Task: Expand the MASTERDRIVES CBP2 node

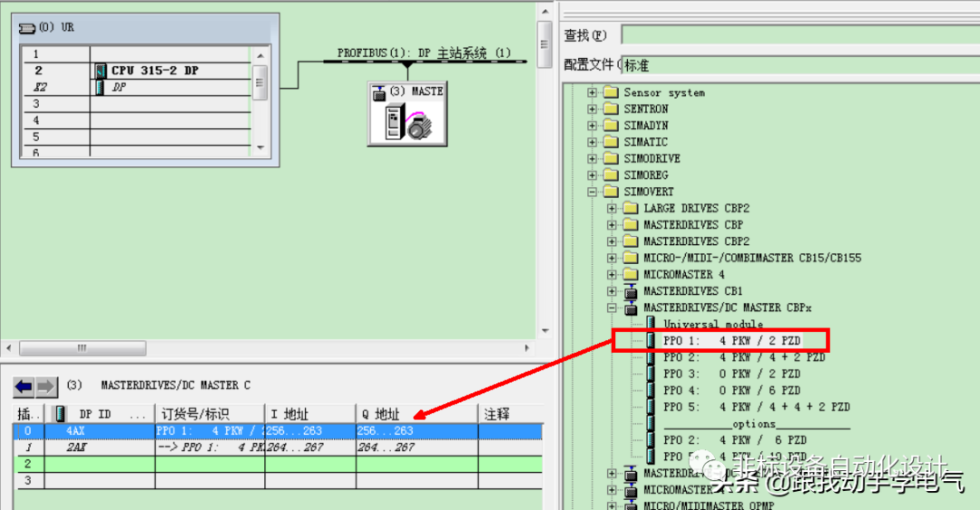Action: (612, 241)
